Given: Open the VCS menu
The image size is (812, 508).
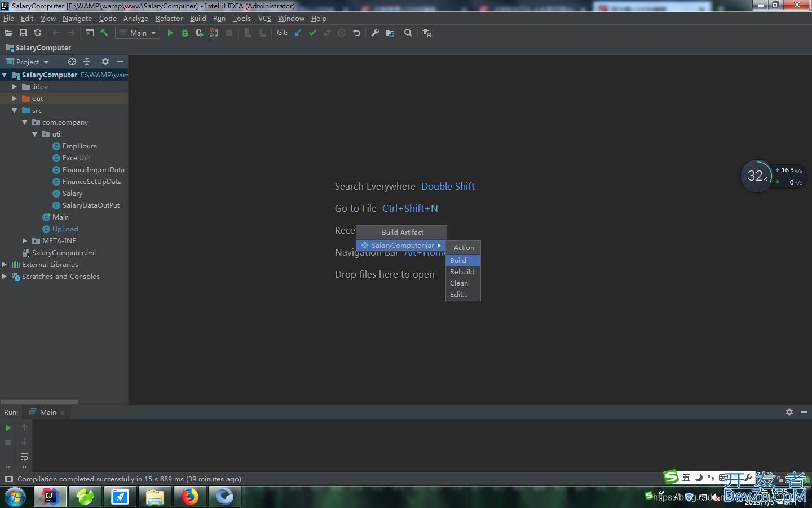Looking at the screenshot, I should pos(264,18).
